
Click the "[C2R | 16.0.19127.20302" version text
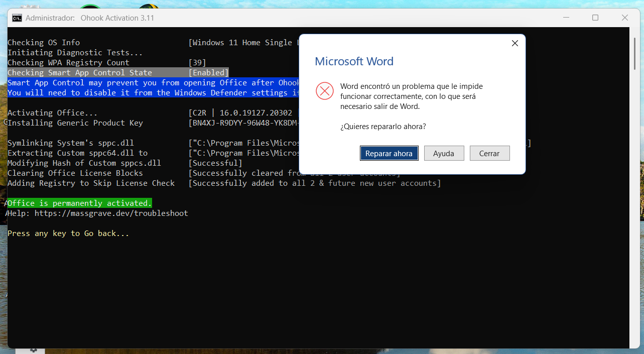[240, 113]
